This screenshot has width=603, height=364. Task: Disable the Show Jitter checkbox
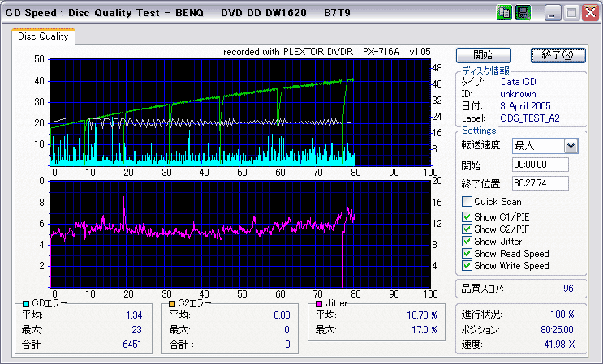point(467,242)
